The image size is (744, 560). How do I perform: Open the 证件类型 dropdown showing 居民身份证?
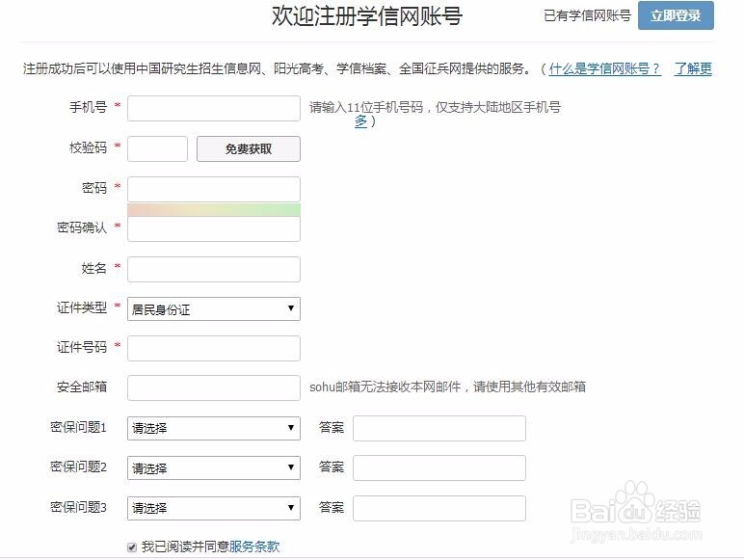[214, 309]
